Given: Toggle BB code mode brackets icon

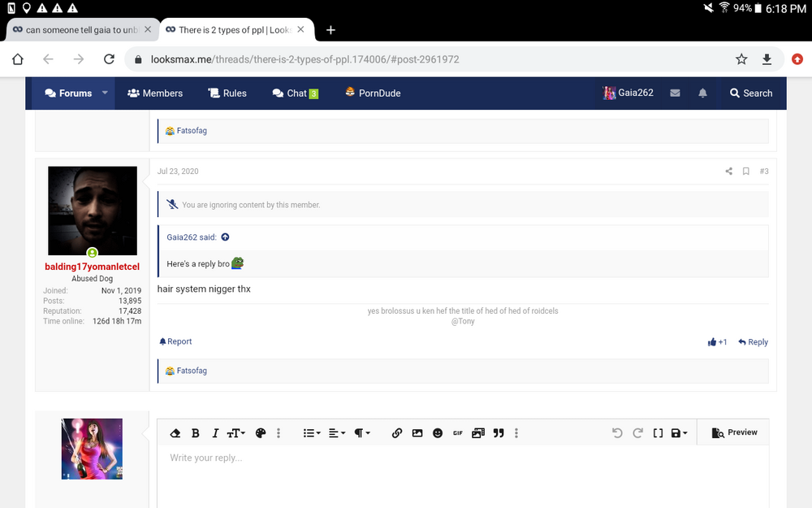Looking at the screenshot, I should [x=658, y=433].
